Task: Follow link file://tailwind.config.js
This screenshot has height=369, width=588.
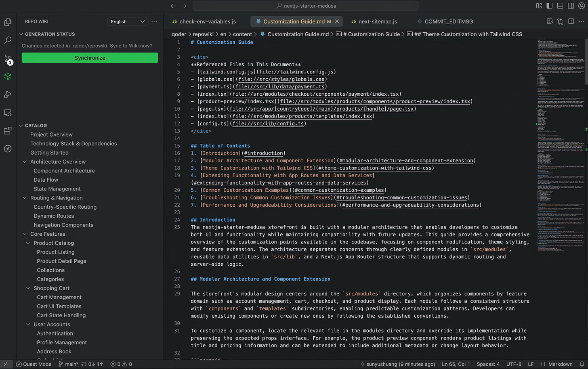Action: click(296, 72)
